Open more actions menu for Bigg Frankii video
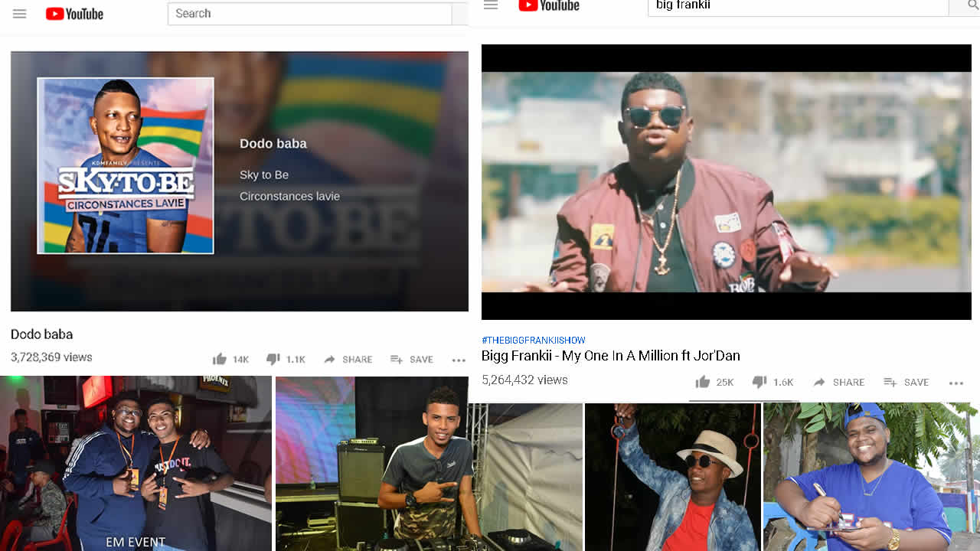Screen dimensions: 980x551 tap(956, 383)
